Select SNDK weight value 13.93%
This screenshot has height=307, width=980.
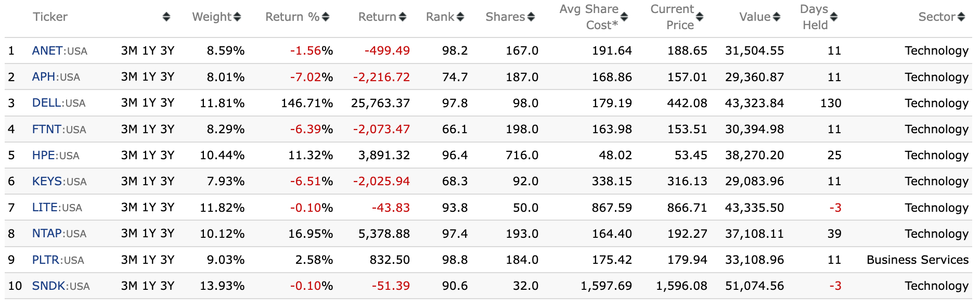[222, 286]
